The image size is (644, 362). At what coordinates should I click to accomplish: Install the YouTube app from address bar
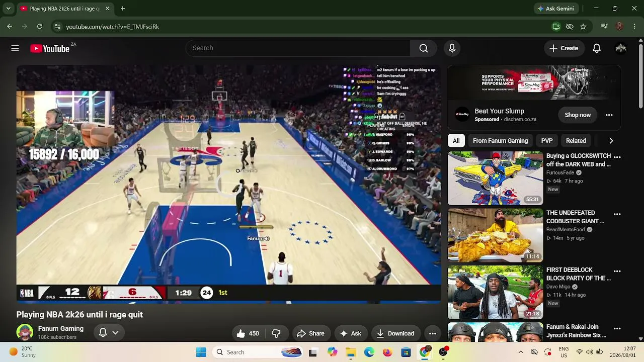point(556,27)
